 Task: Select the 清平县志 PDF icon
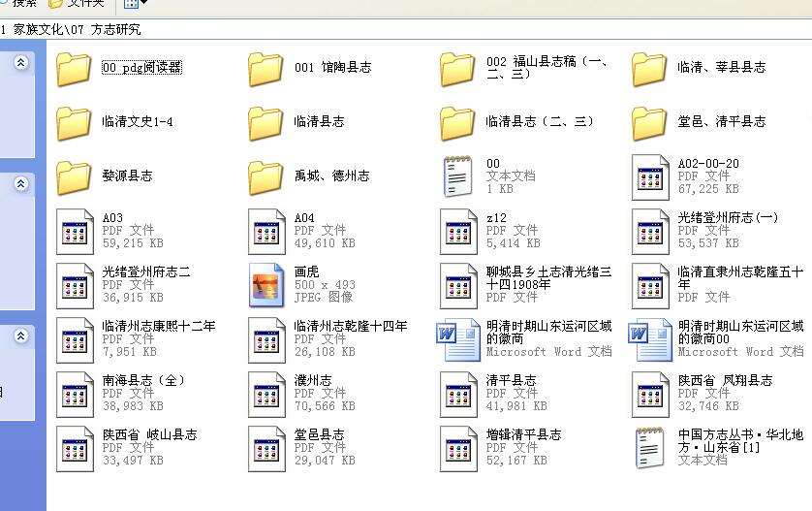pyautogui.click(x=459, y=395)
